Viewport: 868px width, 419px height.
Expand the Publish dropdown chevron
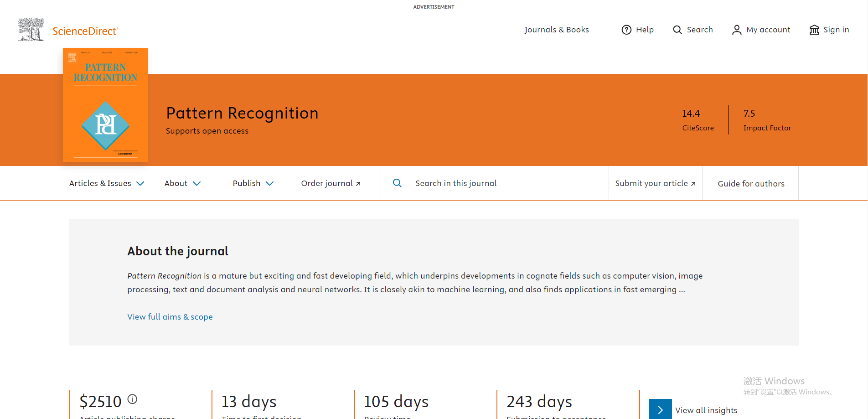pyautogui.click(x=269, y=183)
